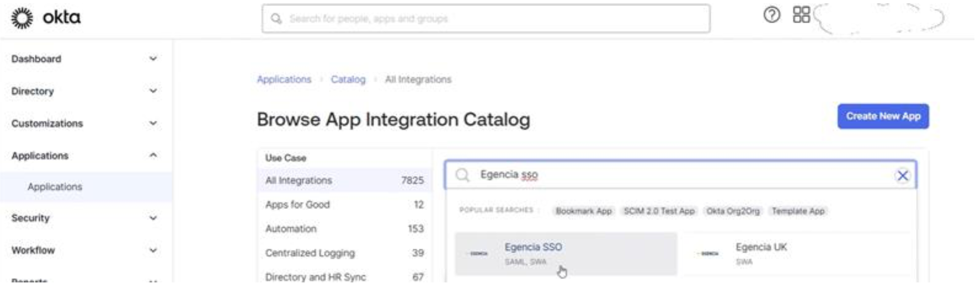Select SCIM 2.0 Test App popular search
This screenshot has width=980, height=294.
(659, 211)
